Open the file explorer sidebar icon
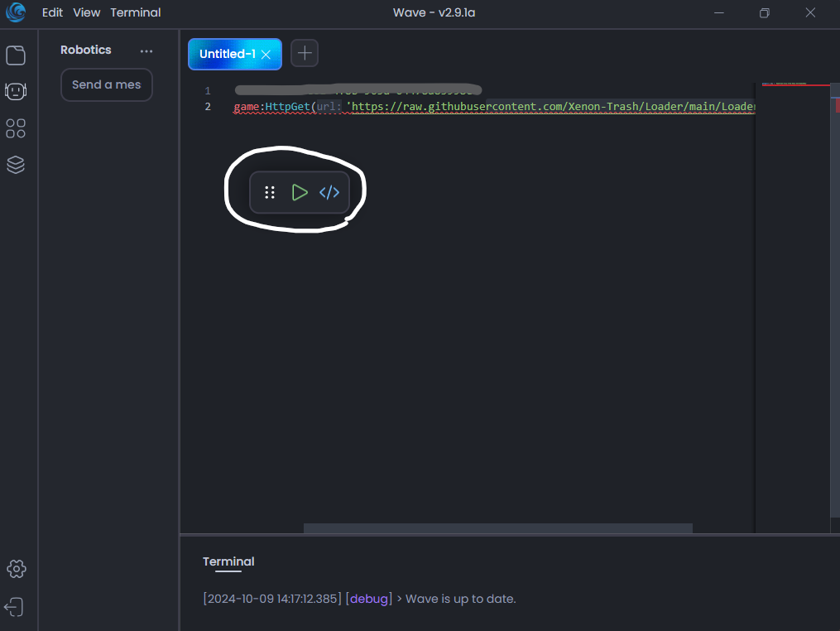Viewport: 840px width, 631px height. (16, 55)
